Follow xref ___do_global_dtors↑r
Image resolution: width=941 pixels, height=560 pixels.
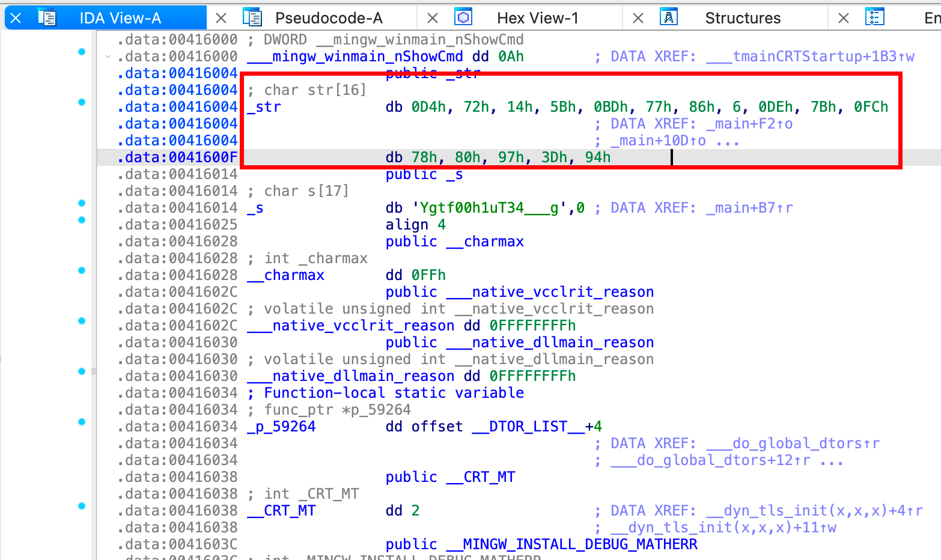[793, 443]
